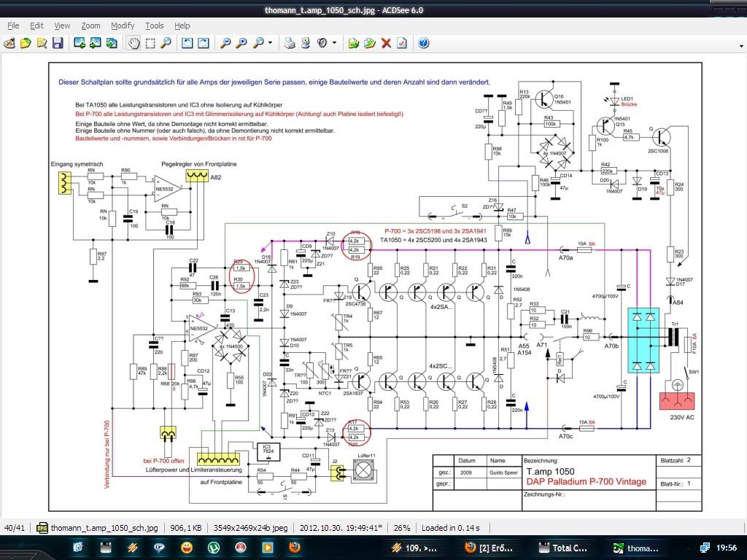Activate the rectangular Select tool

click(x=150, y=43)
